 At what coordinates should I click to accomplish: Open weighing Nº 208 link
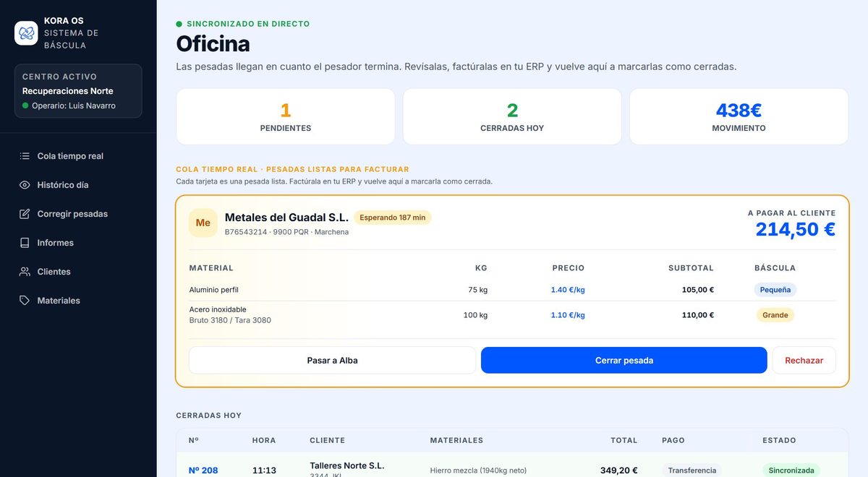(203, 470)
